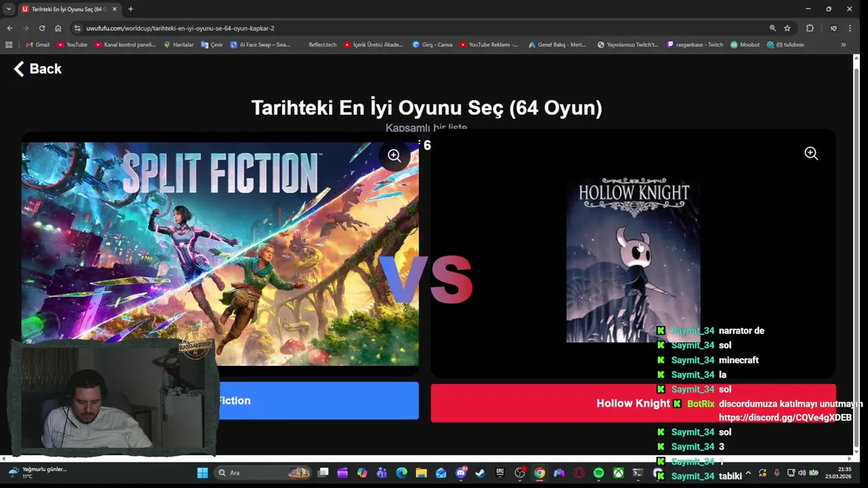Image resolution: width=868 pixels, height=488 pixels.
Task: Open Steam from the taskbar
Action: 480,473
